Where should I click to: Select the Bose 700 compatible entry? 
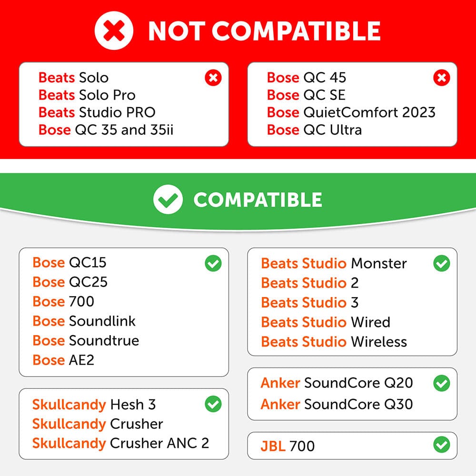[63, 301]
